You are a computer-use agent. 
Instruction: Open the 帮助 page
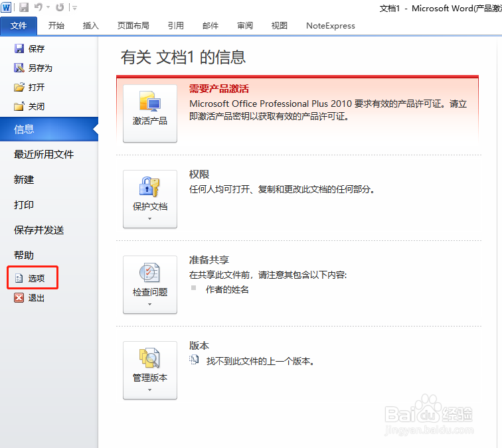24,255
